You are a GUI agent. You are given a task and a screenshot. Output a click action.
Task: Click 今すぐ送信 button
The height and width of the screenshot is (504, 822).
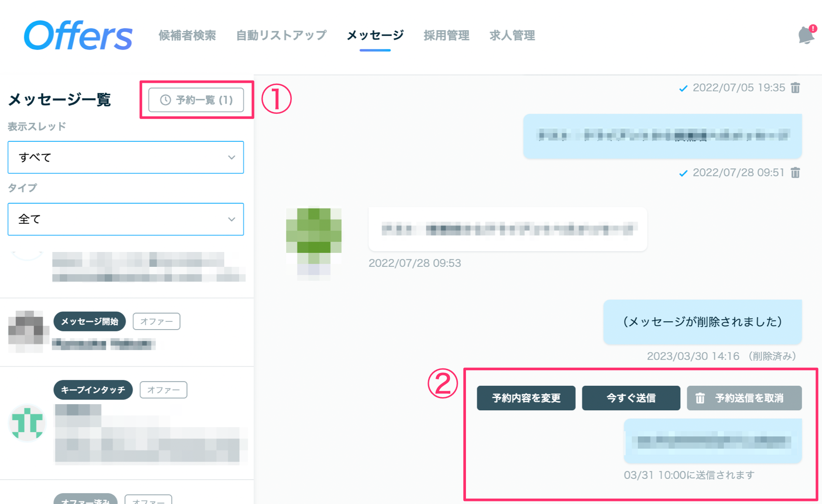pyautogui.click(x=631, y=398)
